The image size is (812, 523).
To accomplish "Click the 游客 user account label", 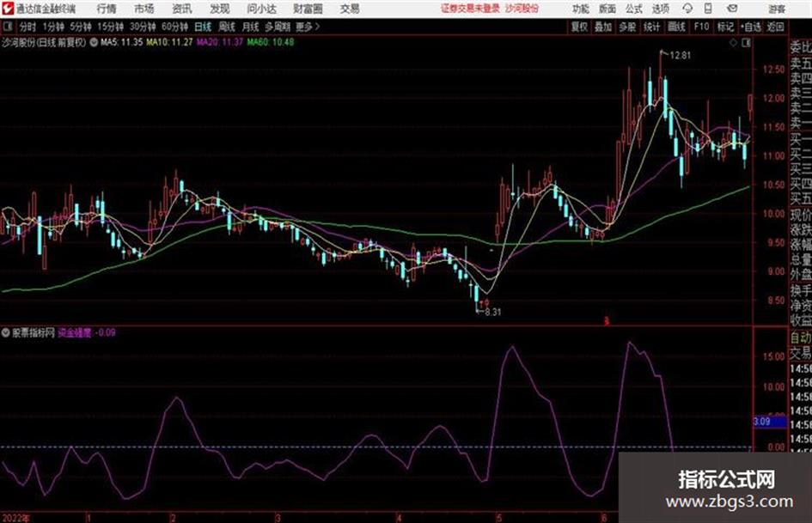I will [x=776, y=9].
